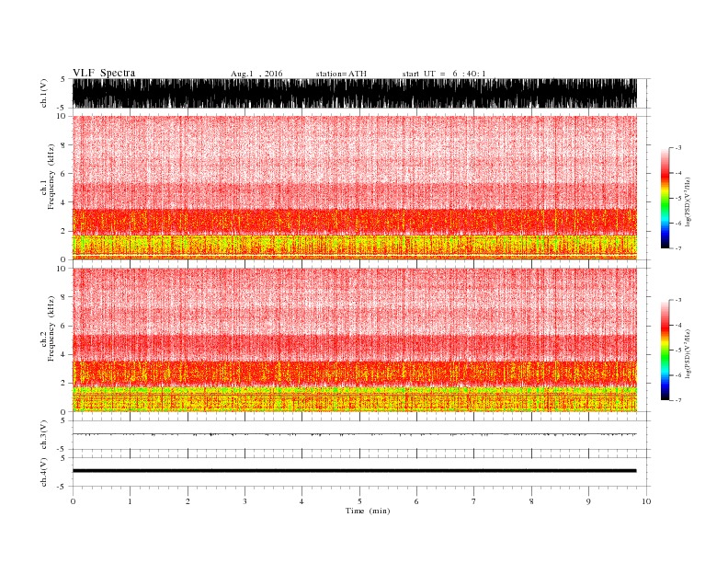Click the 'ch.4(V)' axis label
Screen dimensions: 728x563
tap(43, 472)
